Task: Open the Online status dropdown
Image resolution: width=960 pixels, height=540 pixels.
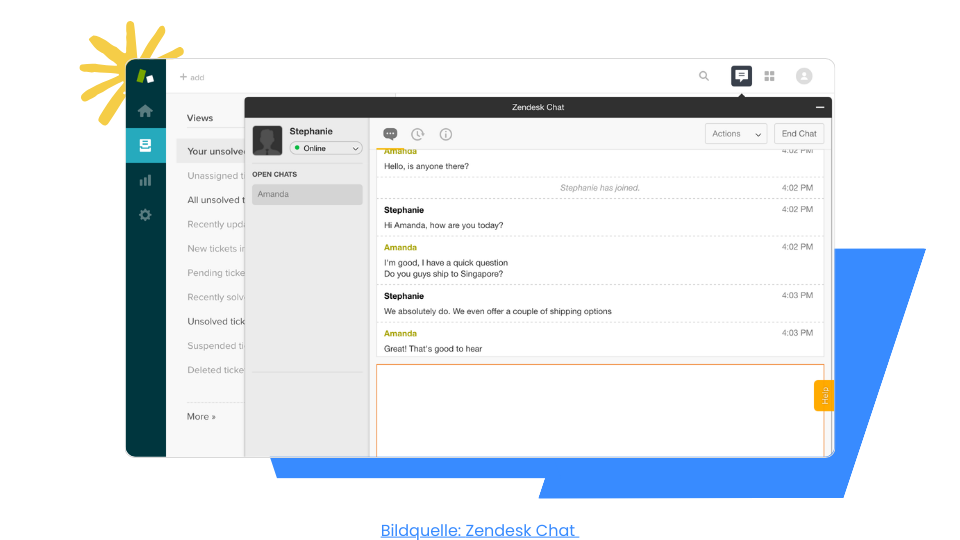Action: (x=326, y=148)
